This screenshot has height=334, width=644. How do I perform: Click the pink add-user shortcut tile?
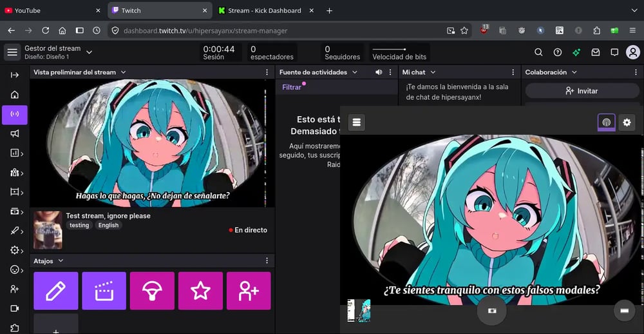pyautogui.click(x=249, y=291)
